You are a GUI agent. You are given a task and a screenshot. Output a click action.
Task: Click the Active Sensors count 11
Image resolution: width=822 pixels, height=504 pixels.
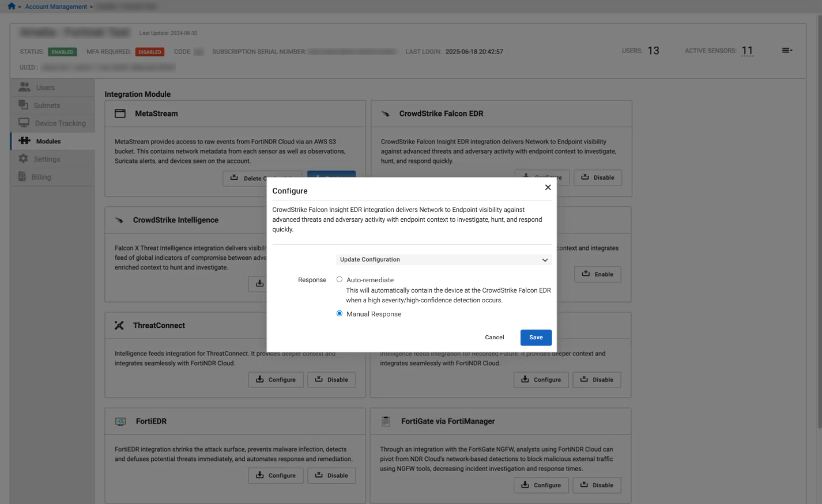748,51
